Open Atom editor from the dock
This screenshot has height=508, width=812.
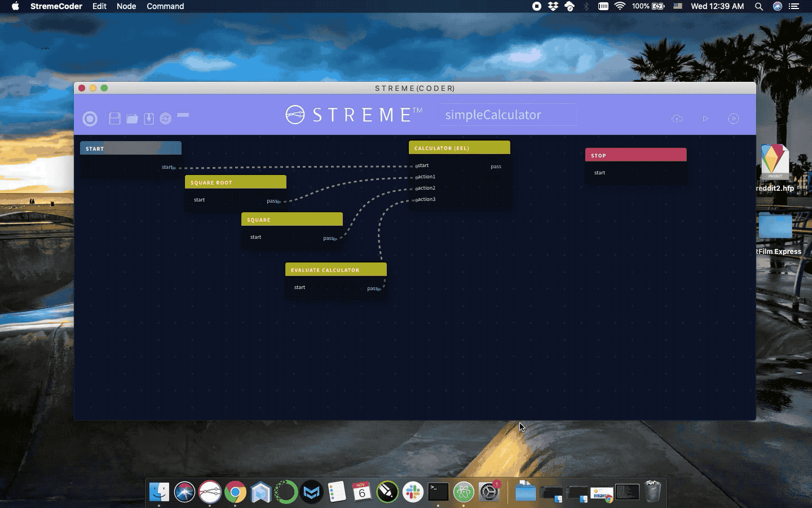(464, 492)
